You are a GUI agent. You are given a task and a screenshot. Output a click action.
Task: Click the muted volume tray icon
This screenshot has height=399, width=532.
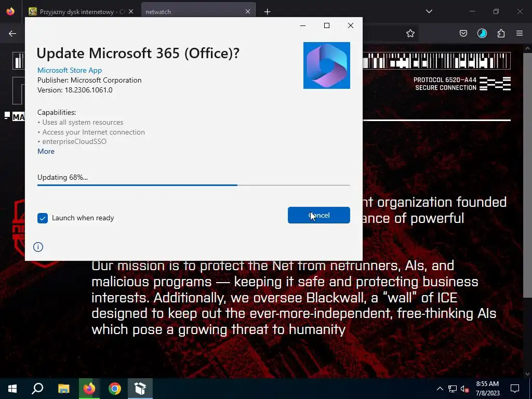point(464,389)
